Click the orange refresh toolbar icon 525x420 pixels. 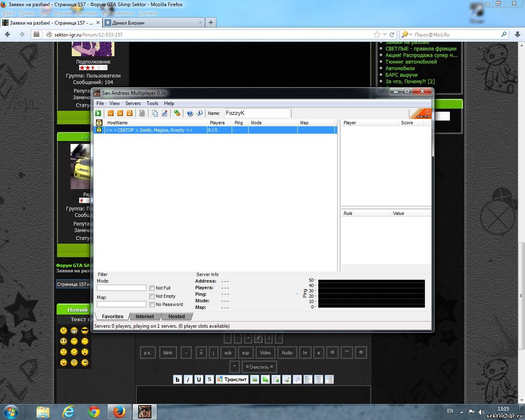[130, 113]
